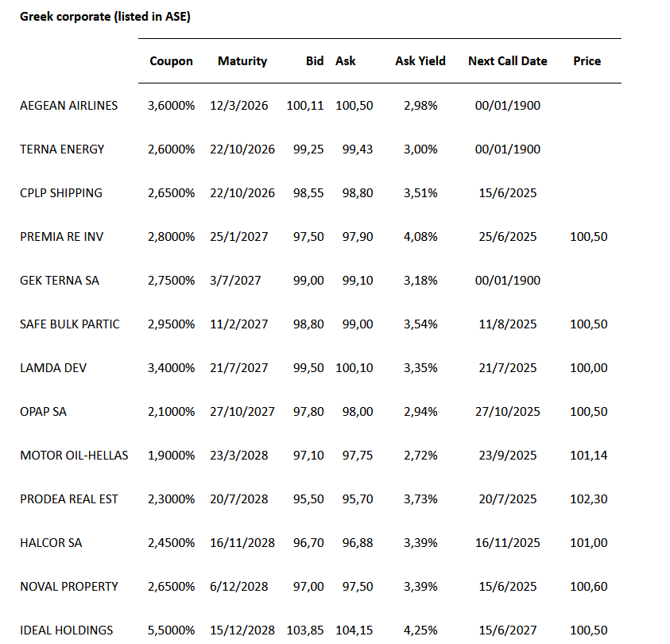
Task: Click the Bid column header
Action: (x=315, y=61)
